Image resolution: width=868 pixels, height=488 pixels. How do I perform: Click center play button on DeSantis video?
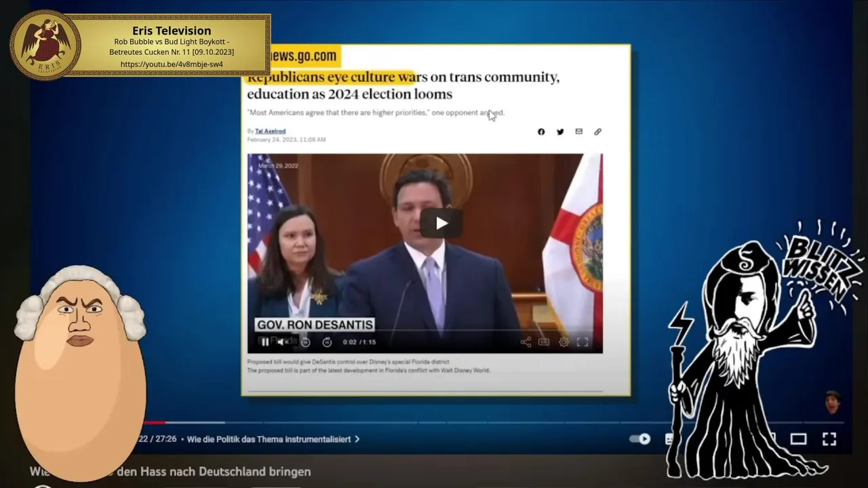(441, 223)
